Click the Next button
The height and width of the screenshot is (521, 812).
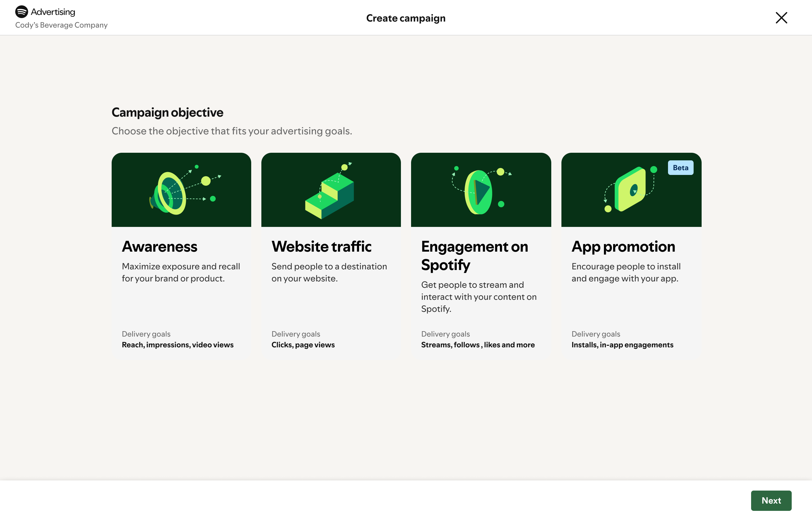[x=771, y=500]
